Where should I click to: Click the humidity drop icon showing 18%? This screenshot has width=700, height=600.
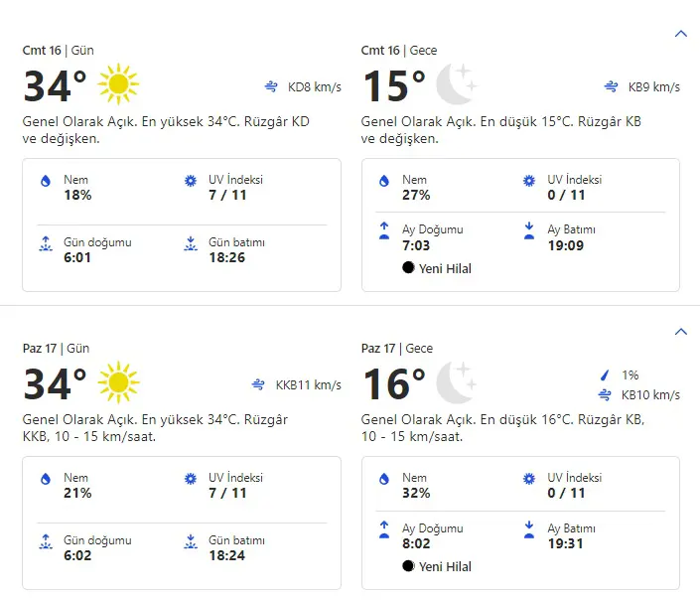(x=45, y=181)
